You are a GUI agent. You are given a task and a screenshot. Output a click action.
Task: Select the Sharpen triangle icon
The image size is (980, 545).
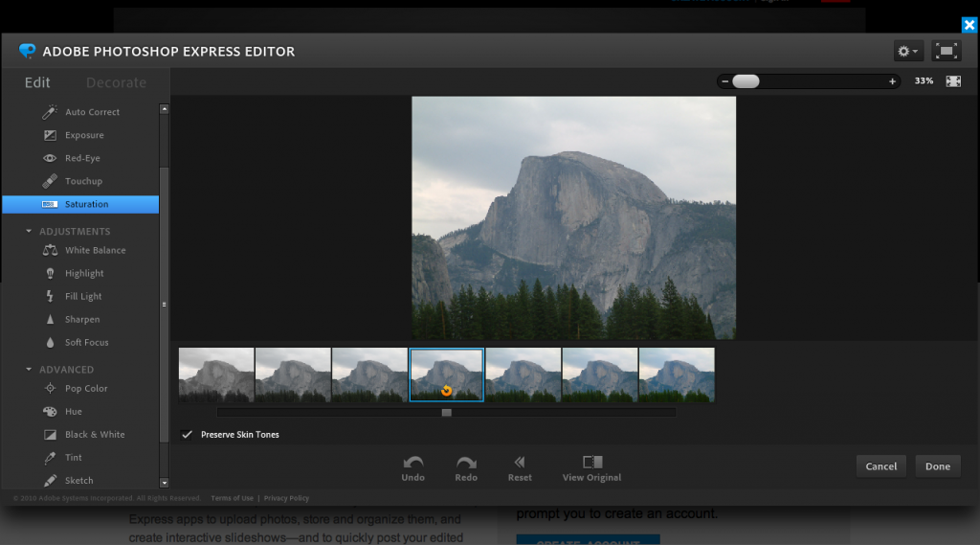tap(50, 320)
